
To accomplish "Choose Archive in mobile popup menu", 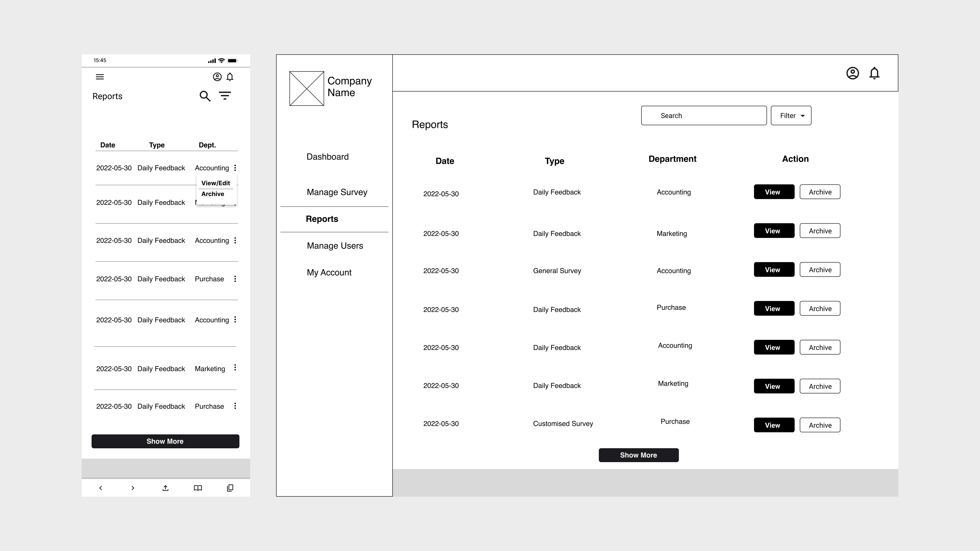I will click(x=213, y=194).
